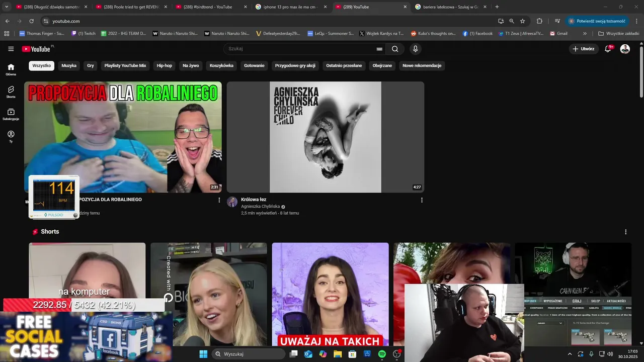
Task: Select the Hip-hop filter chip
Action: (165, 65)
